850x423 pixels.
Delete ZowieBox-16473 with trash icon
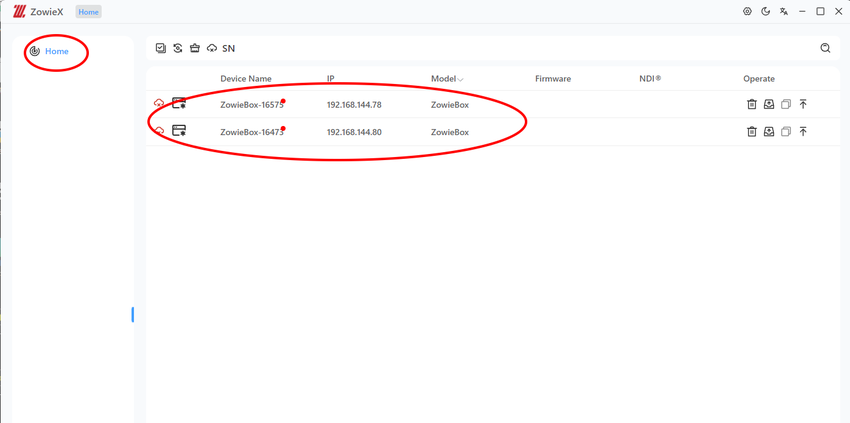751,131
